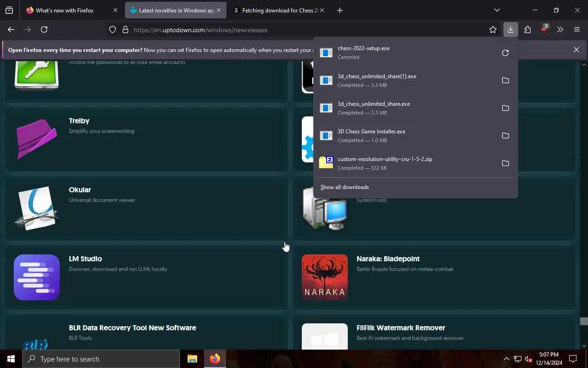
Task: Open the uBlock Origin extension icon
Action: [x=544, y=29]
